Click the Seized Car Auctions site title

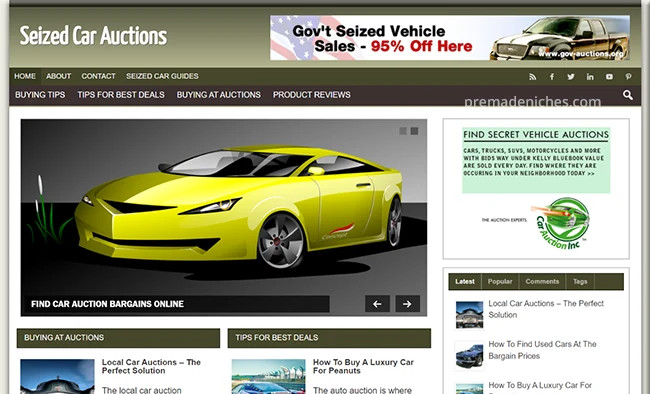point(93,36)
